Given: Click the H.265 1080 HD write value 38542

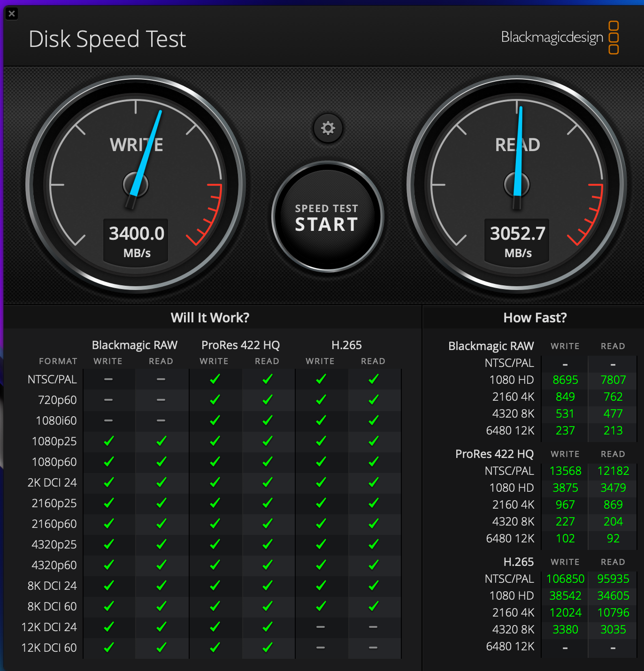Looking at the screenshot, I should 565,595.
